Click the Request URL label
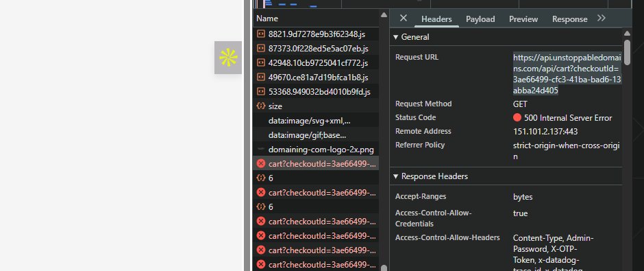The image size is (644, 271). 417,57
